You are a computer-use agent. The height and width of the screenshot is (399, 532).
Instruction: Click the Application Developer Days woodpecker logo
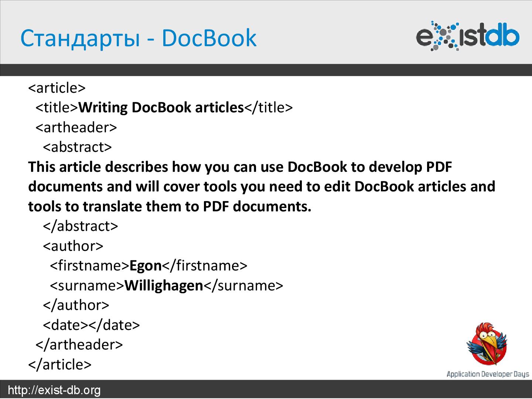click(487, 344)
